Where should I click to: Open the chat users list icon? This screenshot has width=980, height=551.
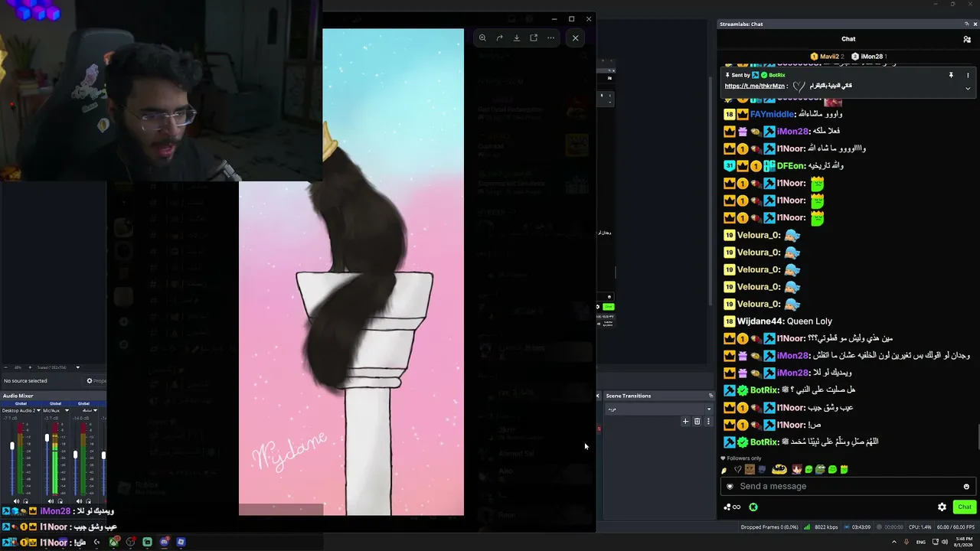click(x=967, y=39)
